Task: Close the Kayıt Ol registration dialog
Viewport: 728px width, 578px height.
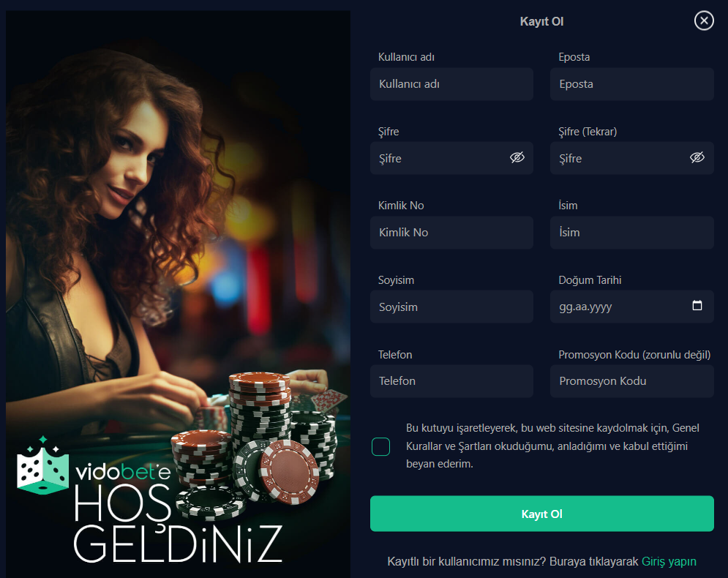Action: (x=704, y=20)
